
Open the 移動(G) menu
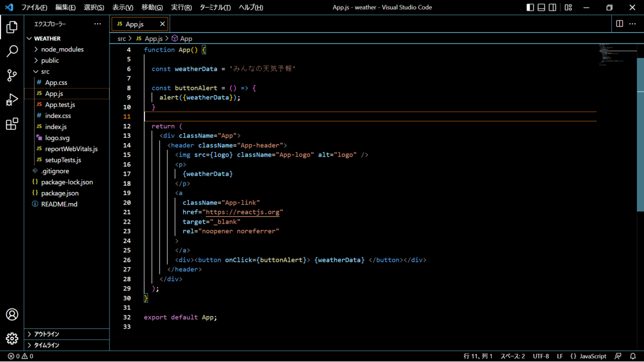pyautogui.click(x=152, y=8)
